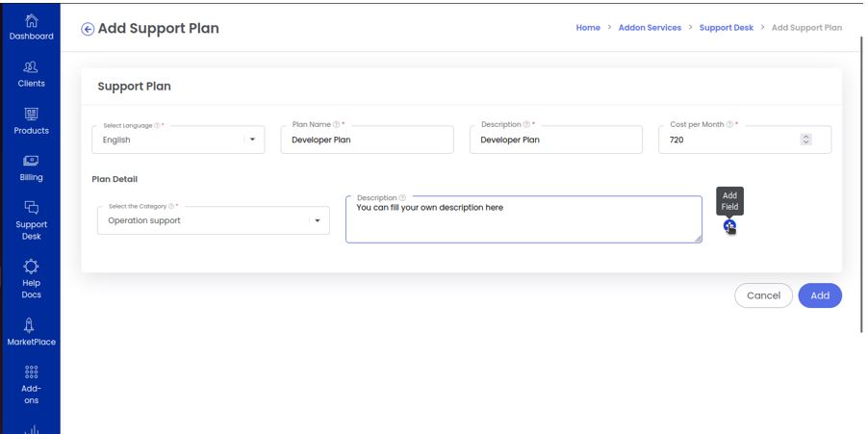Open the Select Language dropdown

point(178,140)
